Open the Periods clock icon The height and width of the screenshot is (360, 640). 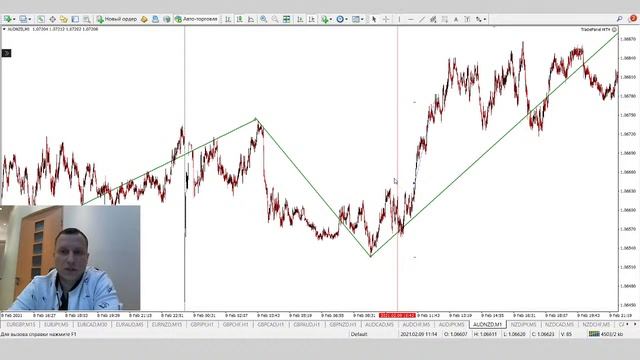point(340,19)
